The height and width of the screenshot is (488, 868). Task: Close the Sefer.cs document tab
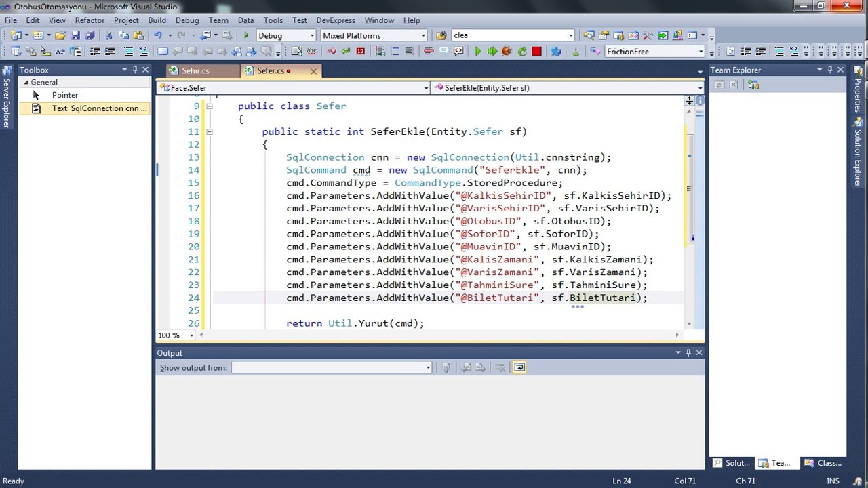(x=313, y=70)
